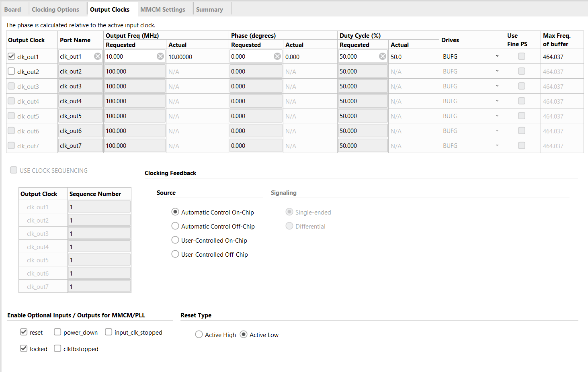Image resolution: width=588 pixels, height=372 pixels.
Task: Click the clk_out1 max buffer frequency 464.037
Action: tap(553, 57)
